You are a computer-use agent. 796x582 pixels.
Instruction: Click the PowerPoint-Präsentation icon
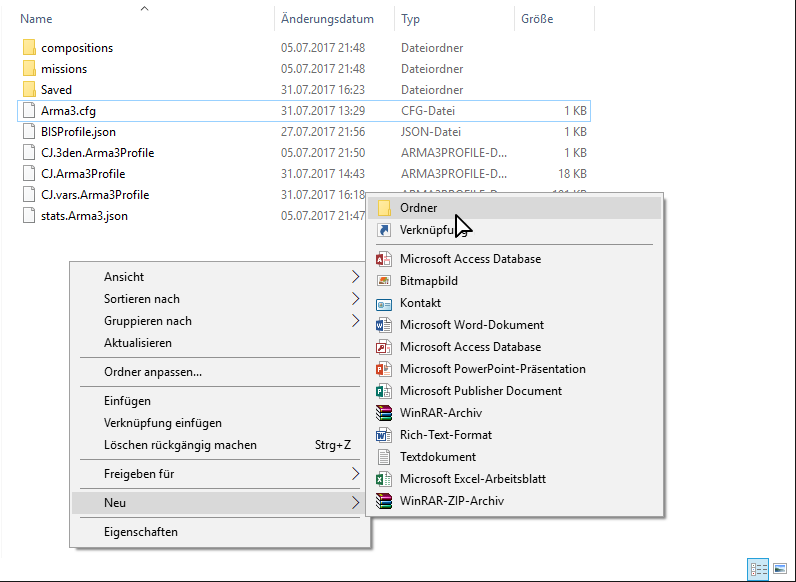pos(384,369)
